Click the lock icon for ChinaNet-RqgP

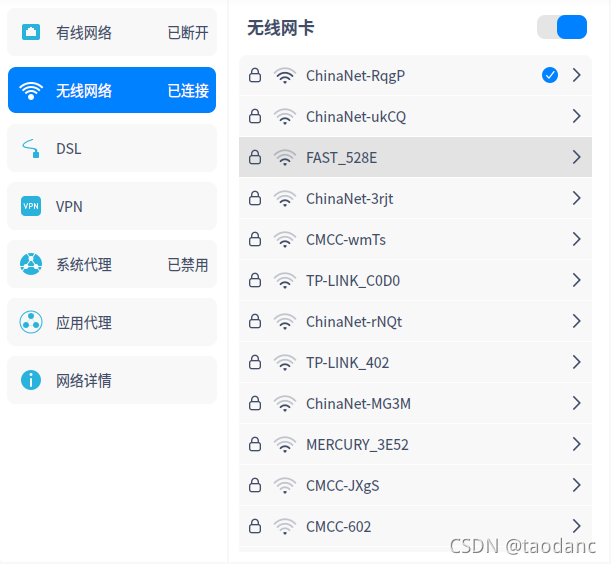(x=255, y=75)
